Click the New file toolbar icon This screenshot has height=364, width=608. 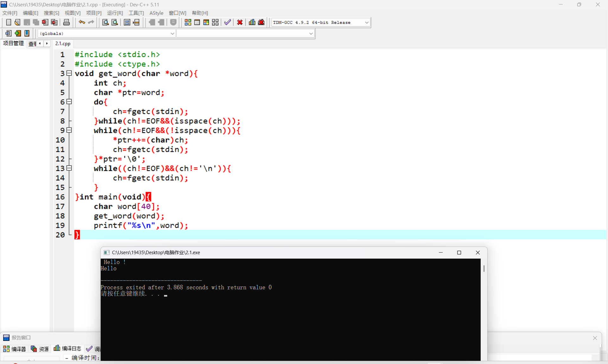tap(9, 22)
